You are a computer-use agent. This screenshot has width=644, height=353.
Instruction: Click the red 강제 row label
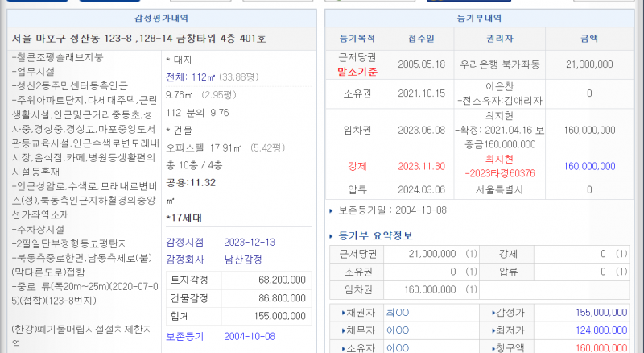(357, 167)
